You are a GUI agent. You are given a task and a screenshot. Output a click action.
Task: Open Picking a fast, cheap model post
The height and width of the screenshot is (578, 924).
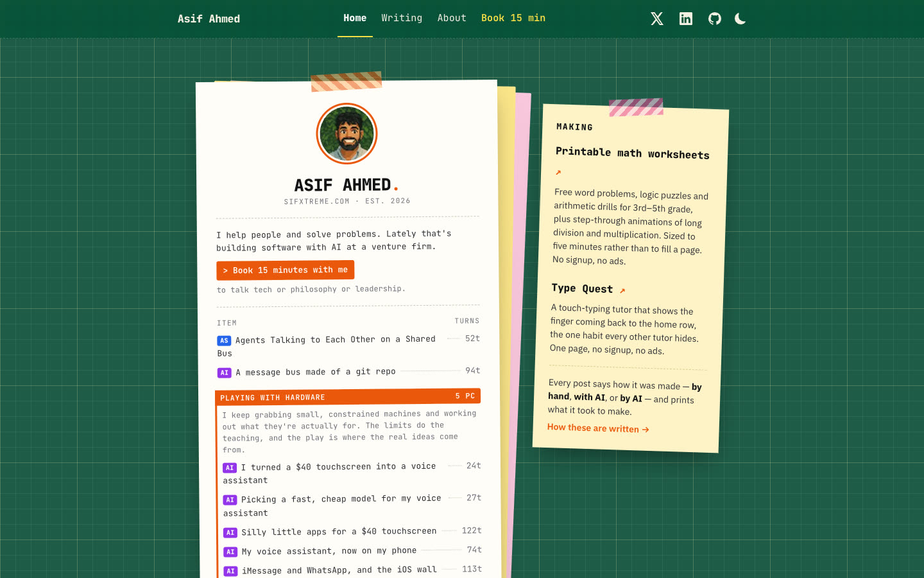pyautogui.click(x=332, y=505)
